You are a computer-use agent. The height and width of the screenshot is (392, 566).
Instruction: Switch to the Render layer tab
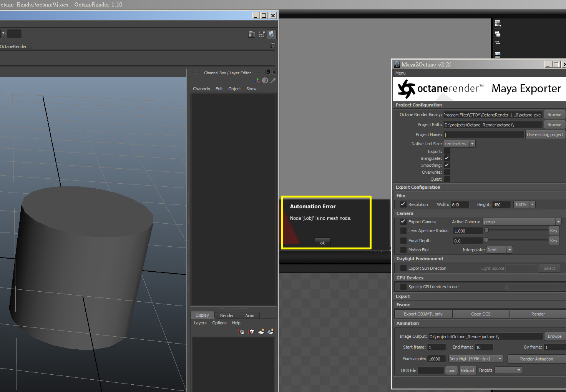tap(227, 316)
